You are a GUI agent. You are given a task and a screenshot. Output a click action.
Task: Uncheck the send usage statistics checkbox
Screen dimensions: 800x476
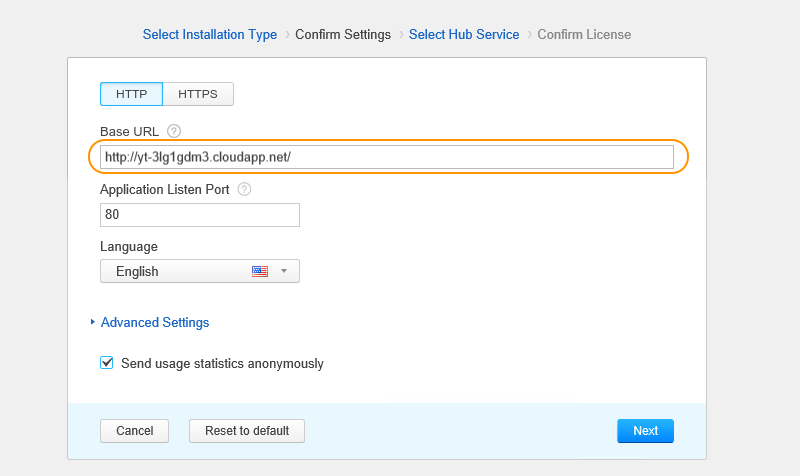tap(107, 363)
